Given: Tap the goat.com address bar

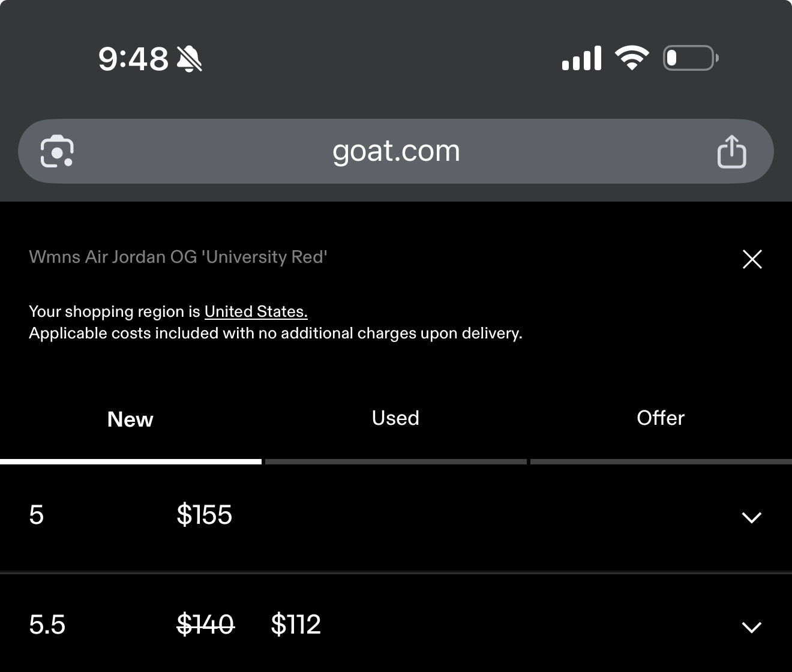Looking at the screenshot, I should (396, 151).
